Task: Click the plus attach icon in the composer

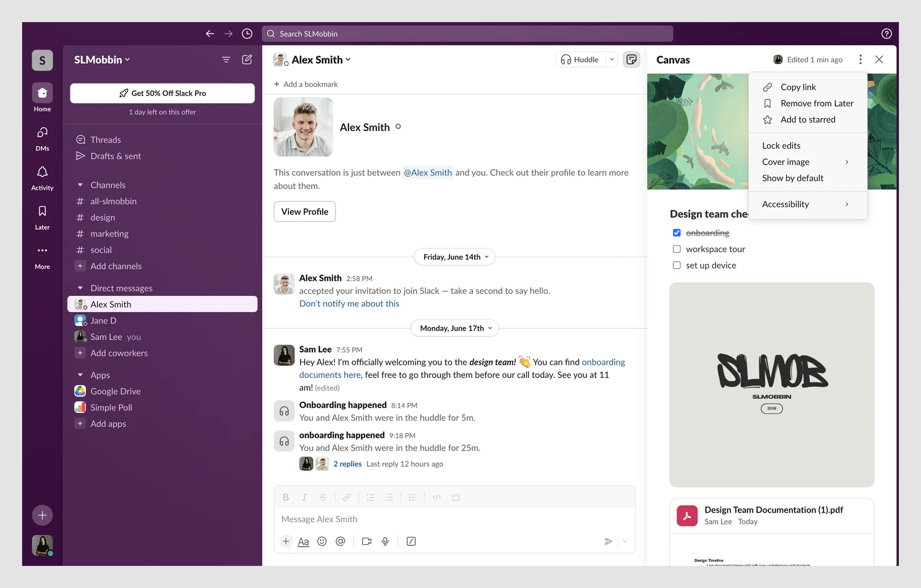Action: click(x=286, y=541)
